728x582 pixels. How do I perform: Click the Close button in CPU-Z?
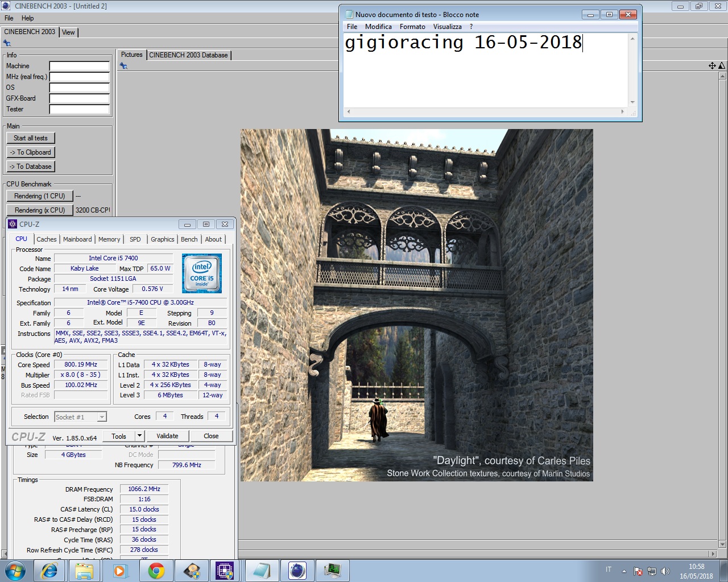click(x=211, y=436)
